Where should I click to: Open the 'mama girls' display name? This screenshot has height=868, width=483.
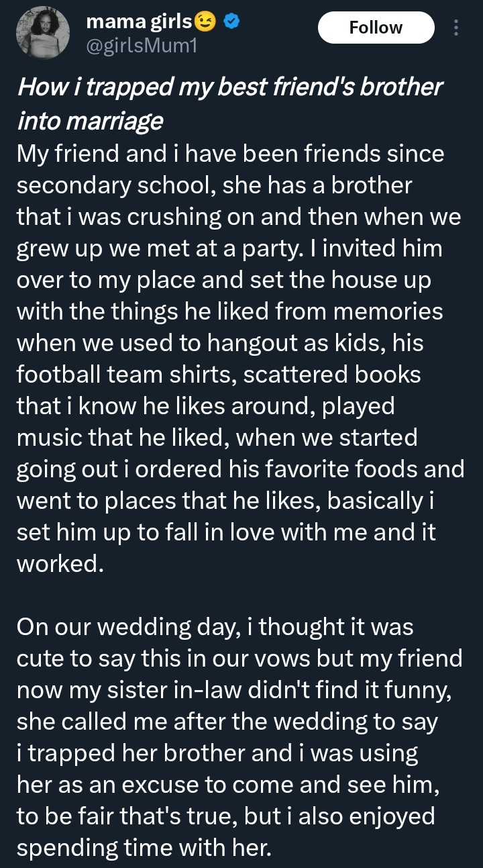click(140, 23)
